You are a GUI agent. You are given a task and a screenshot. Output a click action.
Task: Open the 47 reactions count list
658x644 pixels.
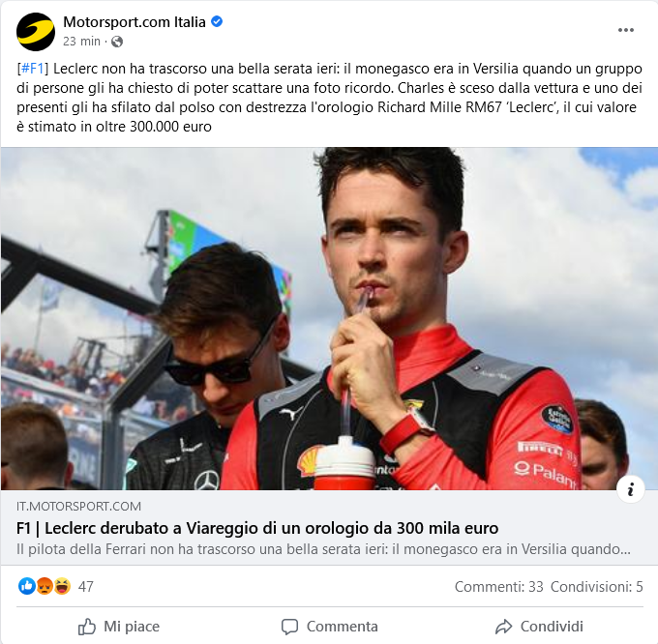click(x=85, y=587)
